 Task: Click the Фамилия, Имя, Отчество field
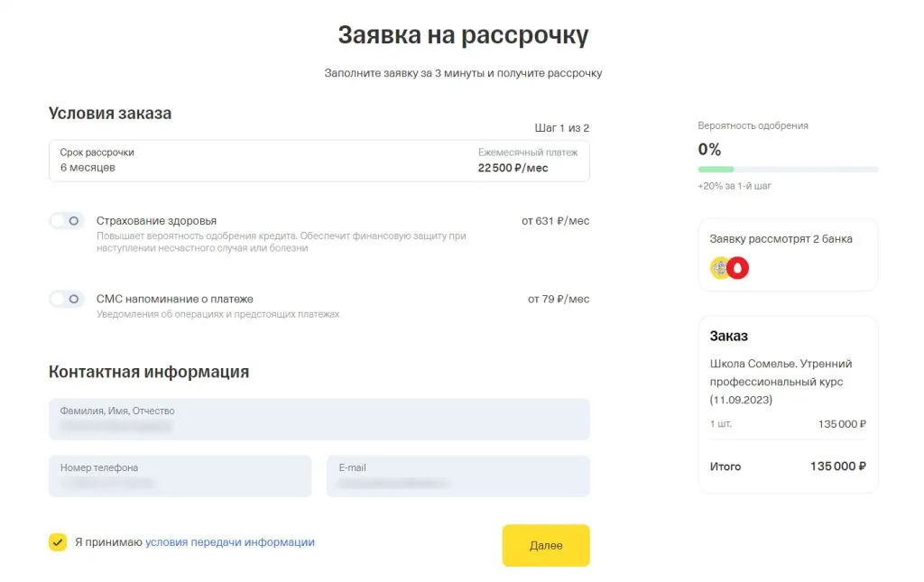click(319, 419)
